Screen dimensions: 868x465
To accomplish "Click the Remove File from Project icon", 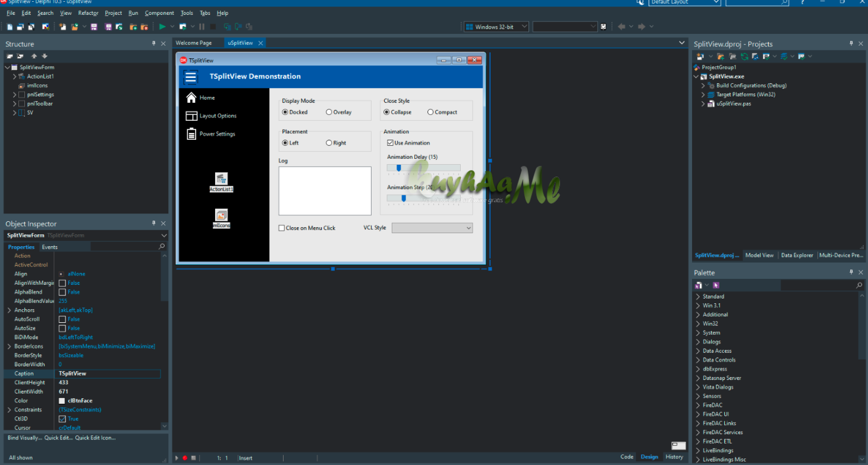I will click(144, 27).
